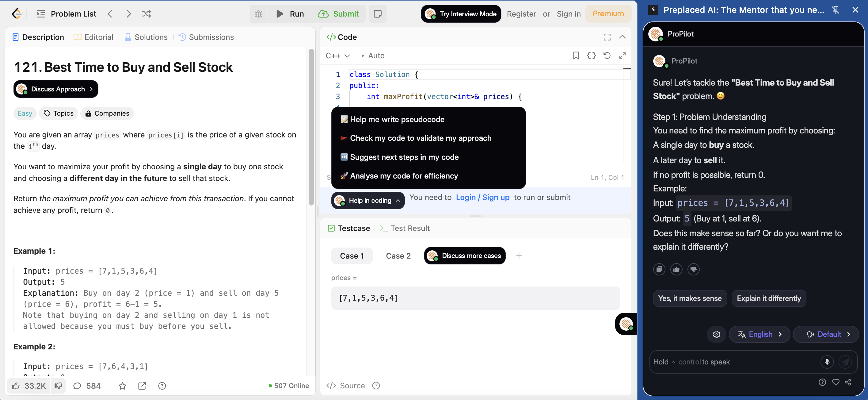This screenshot has width=868, height=400.
Task: Dislike the problem thumbs-down
Action: coord(58,386)
